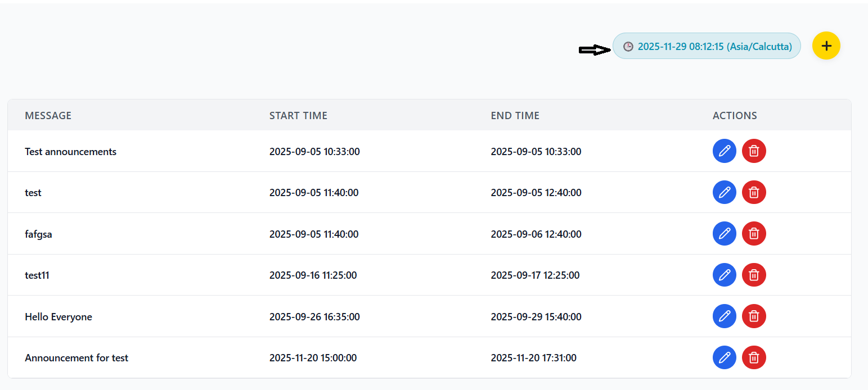The image size is (868, 390).
Task: Edit the 'Test announcements' row
Action: pyautogui.click(x=724, y=151)
